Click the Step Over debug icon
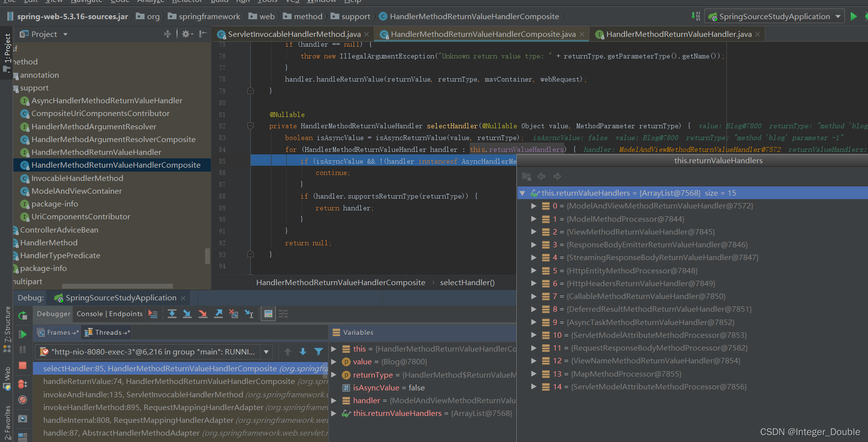 tap(172, 314)
